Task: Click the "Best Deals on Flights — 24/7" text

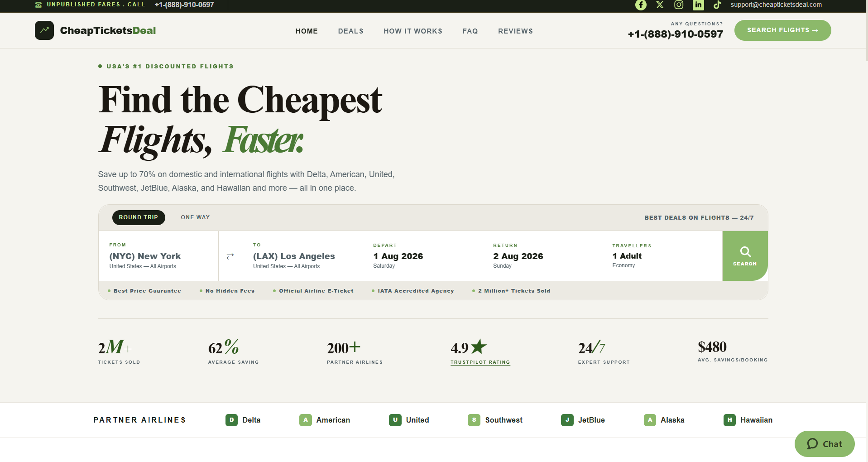Action: click(699, 218)
